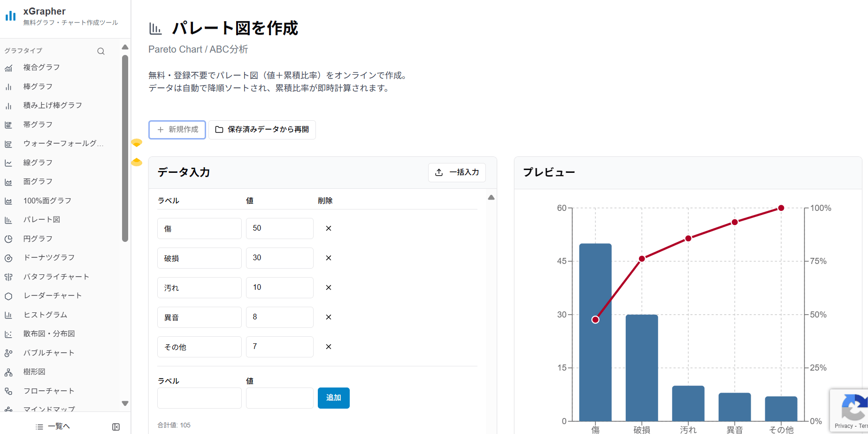
Task: Remove the 破損 data row
Action: 329,258
